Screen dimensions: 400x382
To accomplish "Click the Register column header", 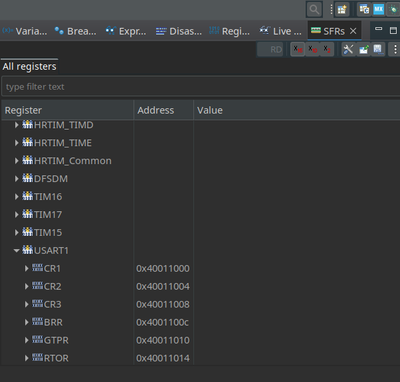I will (x=67, y=110).
